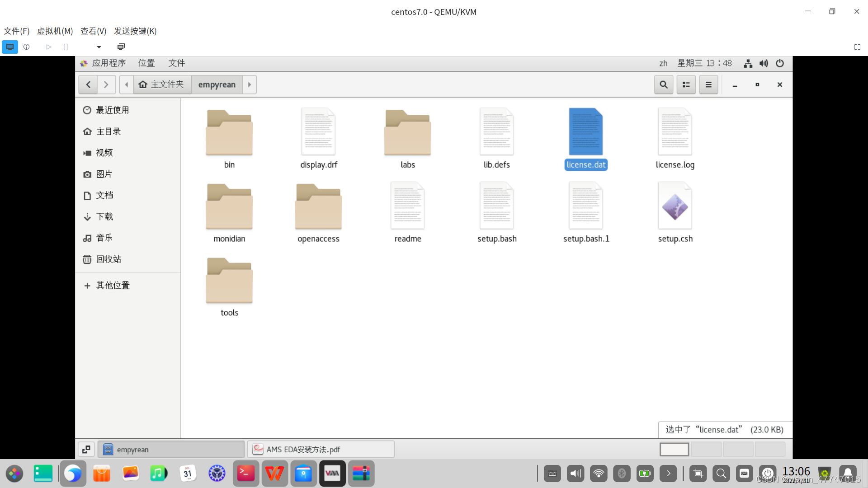The width and height of the screenshot is (868, 488).
Task: Open the Trash (回收站) sidebar entry
Action: [108, 259]
